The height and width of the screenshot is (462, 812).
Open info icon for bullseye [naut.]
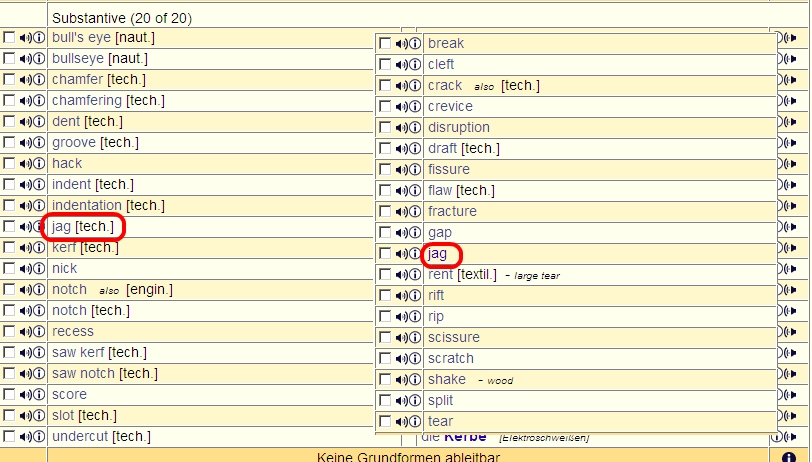point(39,59)
